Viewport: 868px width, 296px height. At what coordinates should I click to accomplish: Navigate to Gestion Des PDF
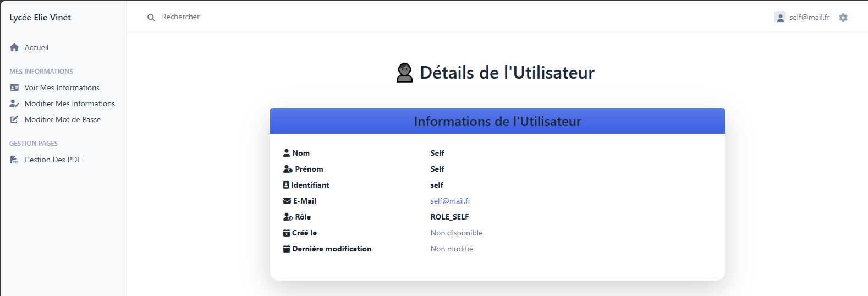(x=52, y=160)
